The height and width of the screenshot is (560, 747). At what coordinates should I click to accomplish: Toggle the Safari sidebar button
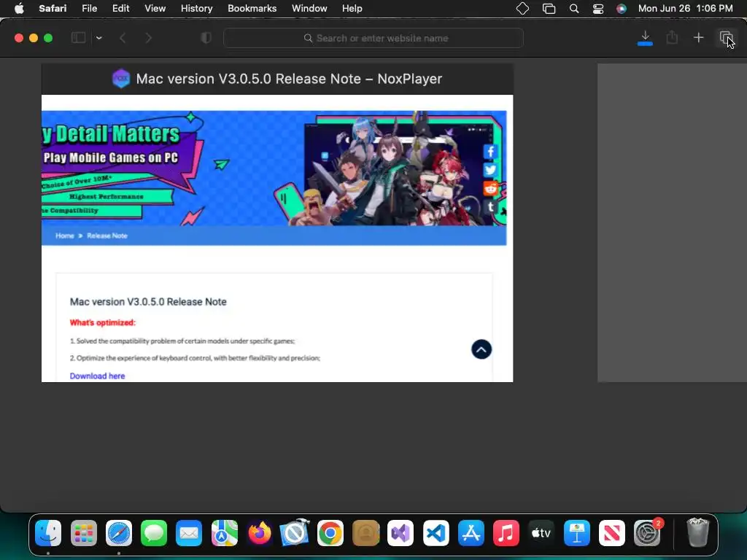click(x=78, y=38)
